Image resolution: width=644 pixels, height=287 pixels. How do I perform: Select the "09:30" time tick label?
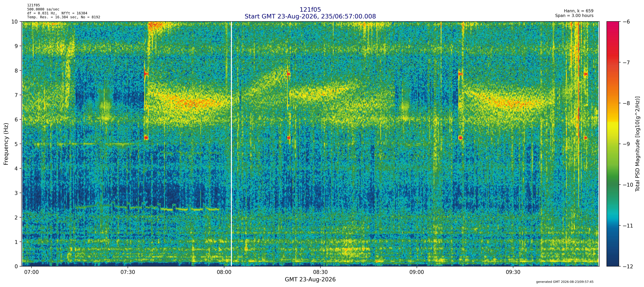click(x=513, y=272)
